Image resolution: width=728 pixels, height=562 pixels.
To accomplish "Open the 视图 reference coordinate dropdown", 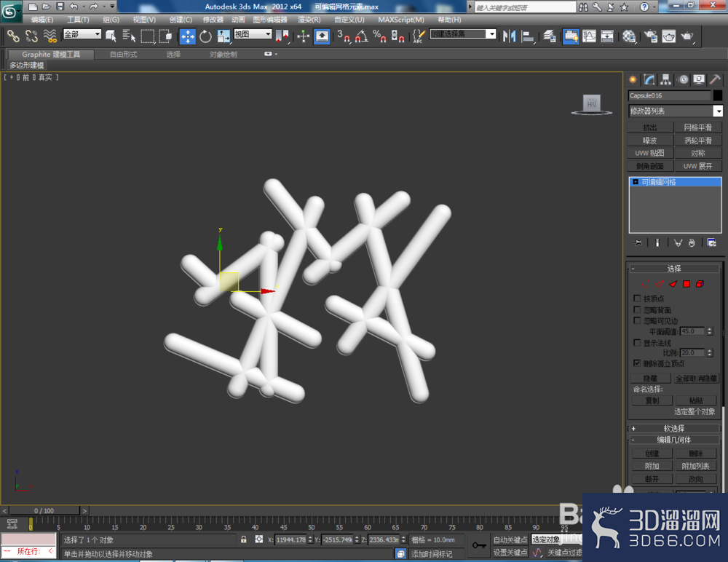I will coord(253,34).
